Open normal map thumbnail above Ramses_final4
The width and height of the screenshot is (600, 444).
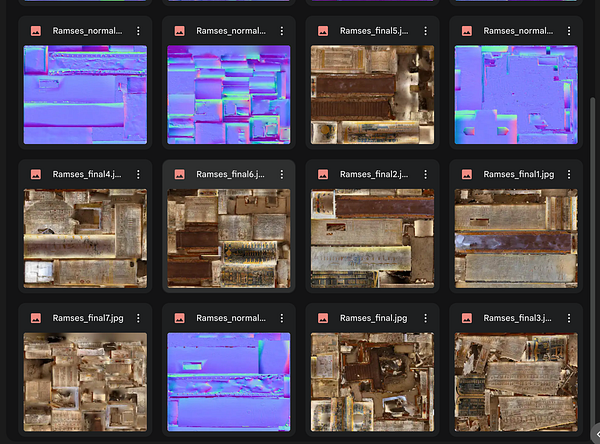[x=85, y=95]
